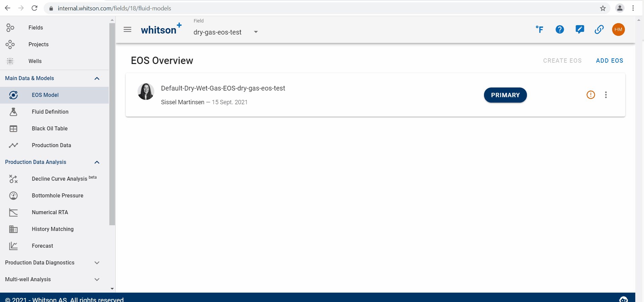Viewport: 644px width, 302px height.
Task: Click the PRIMARY button
Action: click(x=505, y=95)
